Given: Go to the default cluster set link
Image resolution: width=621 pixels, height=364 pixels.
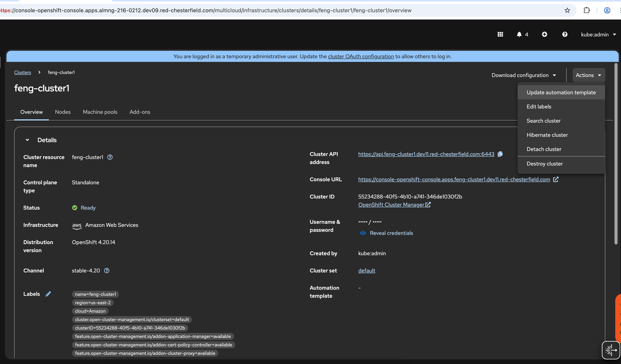Looking at the screenshot, I should [x=366, y=271].
